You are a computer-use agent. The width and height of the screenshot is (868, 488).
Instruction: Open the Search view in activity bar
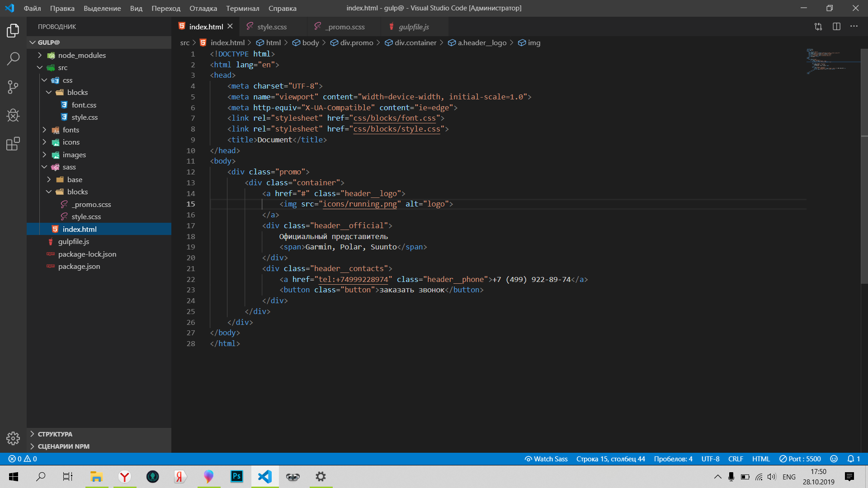coord(13,58)
